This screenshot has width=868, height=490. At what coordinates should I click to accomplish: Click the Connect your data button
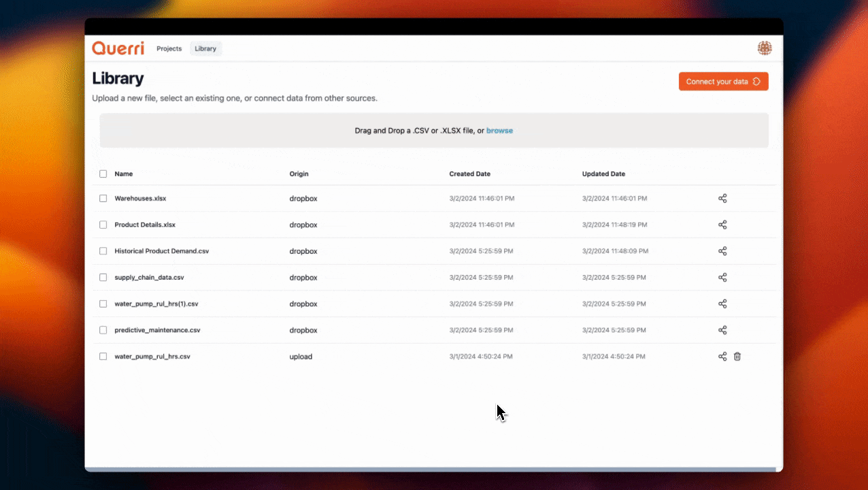pyautogui.click(x=723, y=82)
